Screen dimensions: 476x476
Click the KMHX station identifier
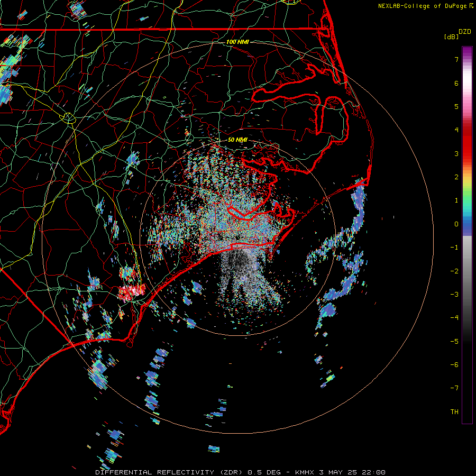[x=306, y=472]
